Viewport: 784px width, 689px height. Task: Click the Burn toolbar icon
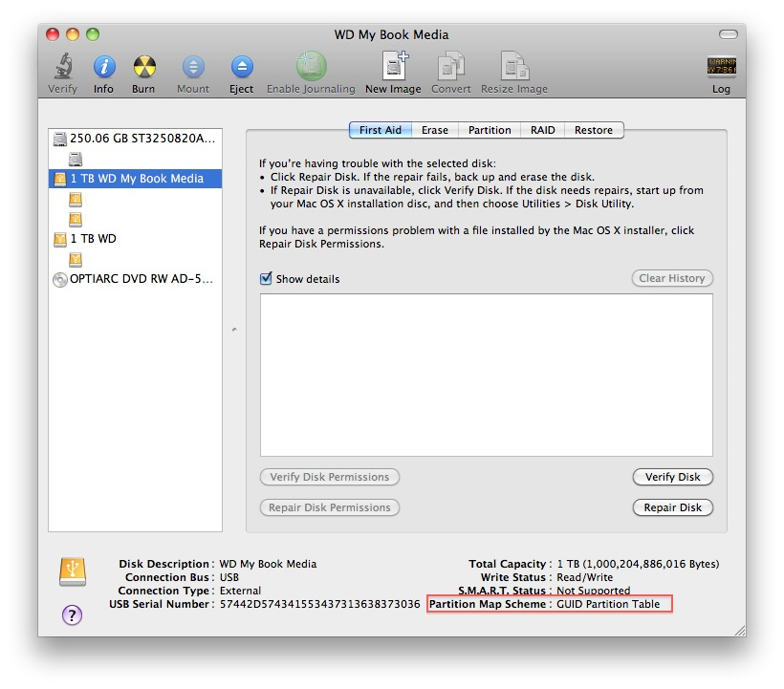click(144, 67)
